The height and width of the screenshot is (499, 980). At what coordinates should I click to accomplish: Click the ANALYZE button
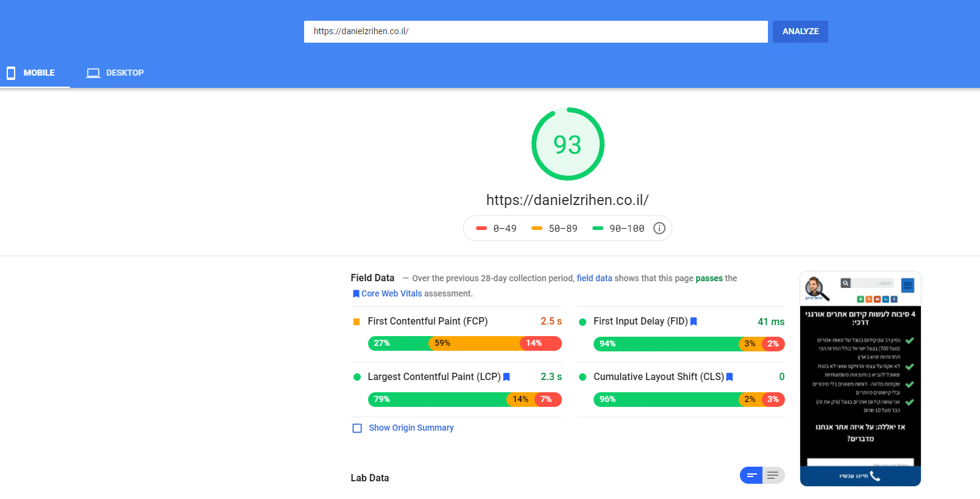[x=800, y=32]
